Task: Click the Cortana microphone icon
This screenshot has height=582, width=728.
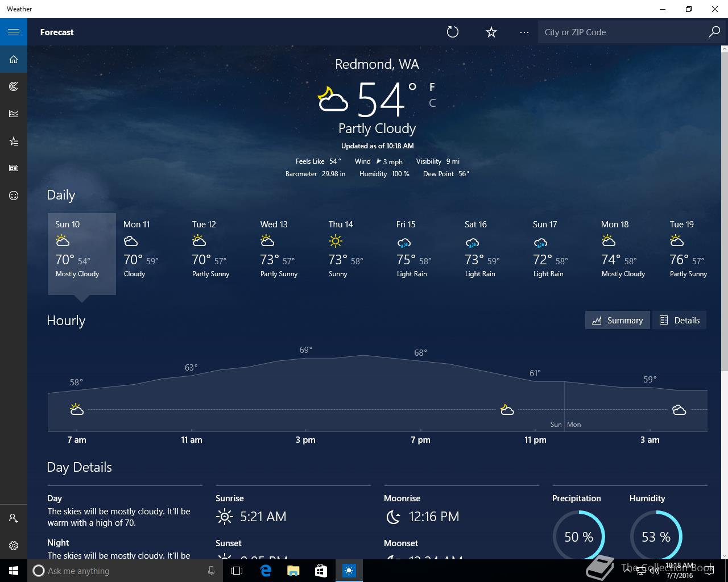Action: 211,571
